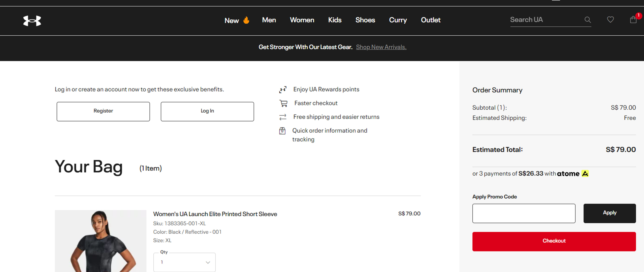Click Free shipping and easier returns text
Viewport: 644px width, 272px height.
[336, 117]
